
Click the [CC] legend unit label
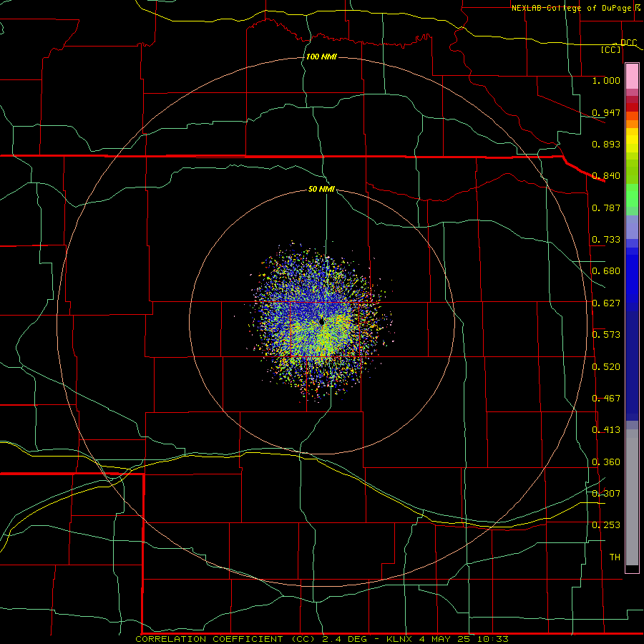pos(611,49)
